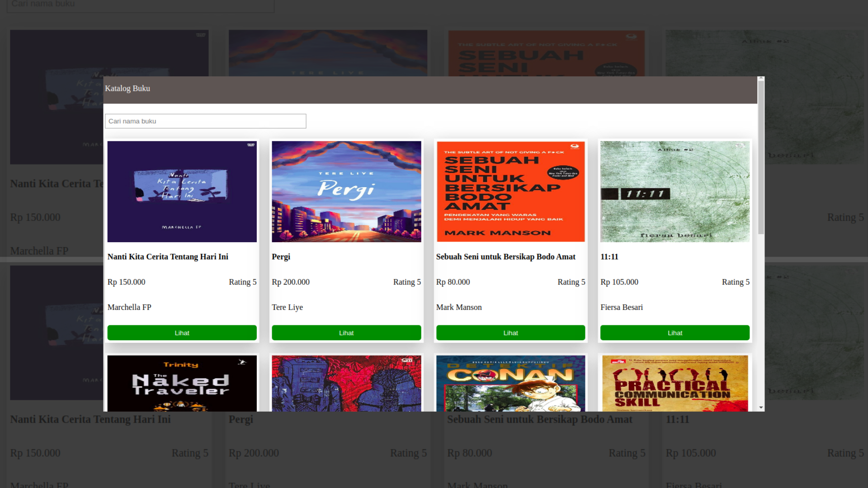This screenshot has width=868, height=488.
Task: Click title Nanti Kita Cerita Tentang Hari Ini in modal
Action: (x=168, y=257)
